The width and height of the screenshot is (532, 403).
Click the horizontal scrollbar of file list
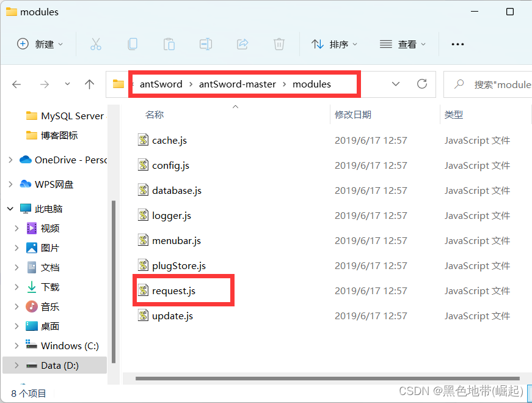point(327,379)
